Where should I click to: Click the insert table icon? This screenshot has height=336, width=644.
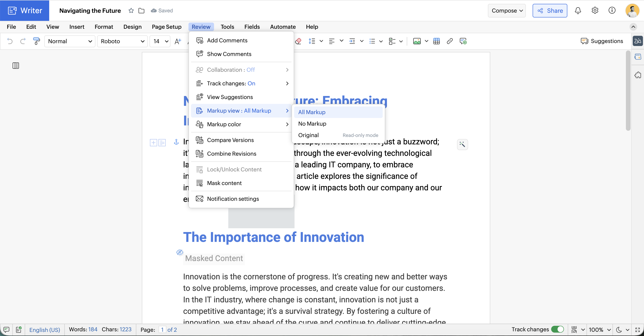(x=437, y=41)
